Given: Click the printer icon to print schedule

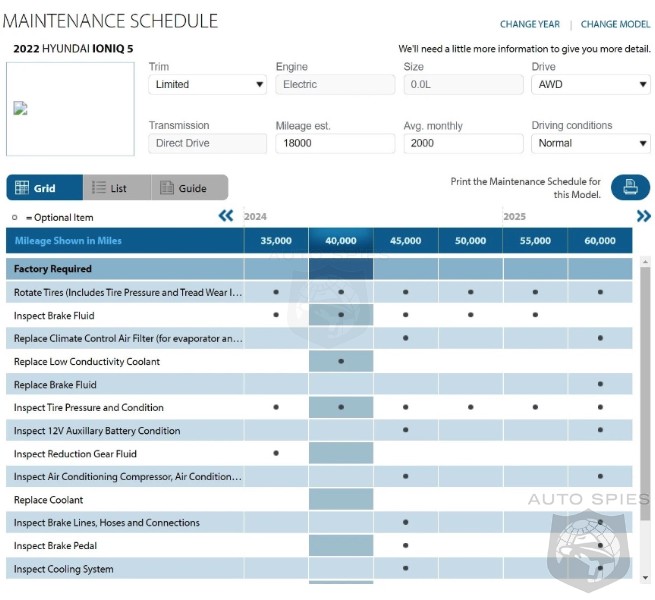Looking at the screenshot, I should (629, 187).
